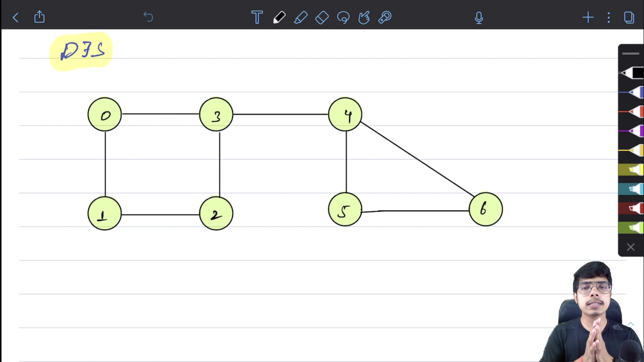Go back with the left chevron
Viewport: 644px width, 362px height.
[15, 17]
